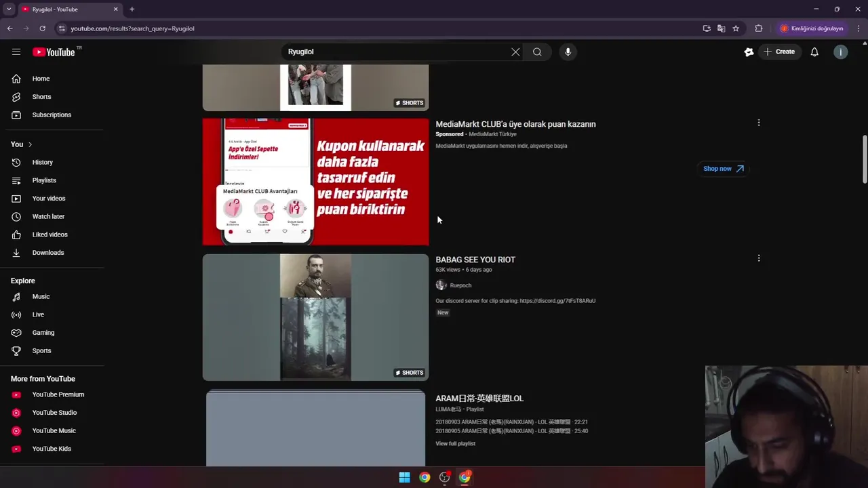Open a new browser tab
The height and width of the screenshot is (488, 868).
click(132, 9)
